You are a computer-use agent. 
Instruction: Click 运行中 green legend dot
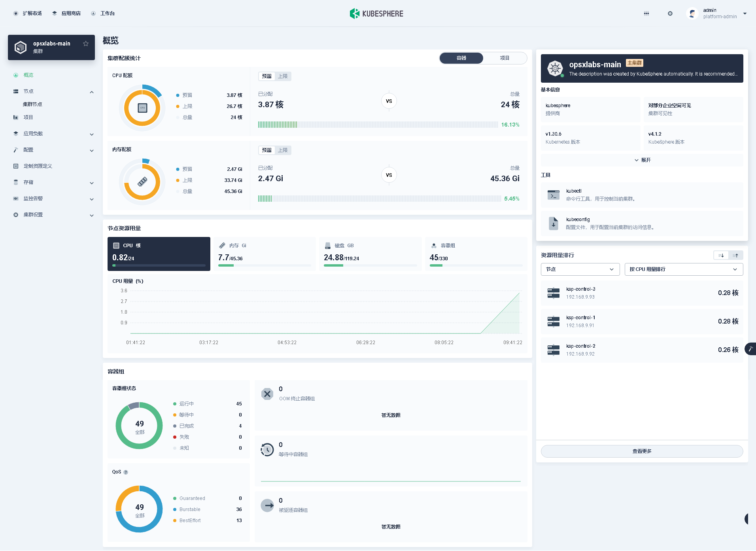click(175, 404)
